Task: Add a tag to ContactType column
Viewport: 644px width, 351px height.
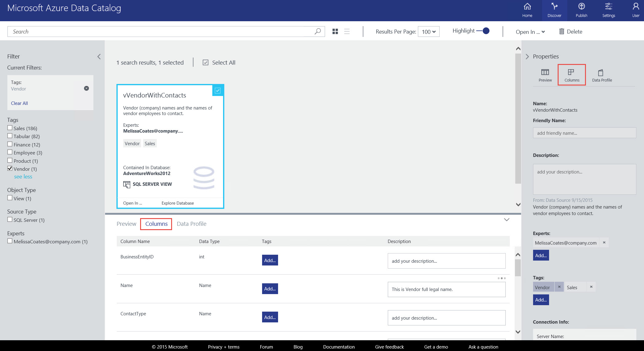Action: pyautogui.click(x=270, y=317)
